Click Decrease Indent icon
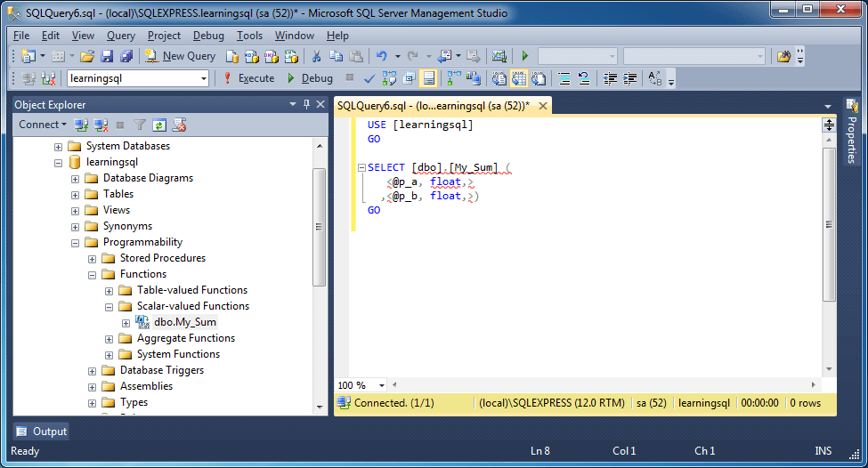The image size is (868, 468). click(610, 78)
